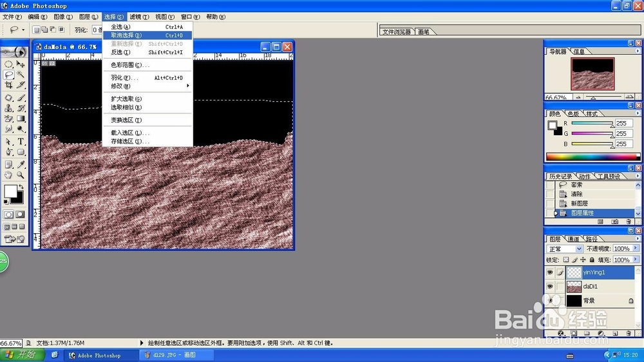Delete layer via Layers panel trash icon

tap(629, 333)
